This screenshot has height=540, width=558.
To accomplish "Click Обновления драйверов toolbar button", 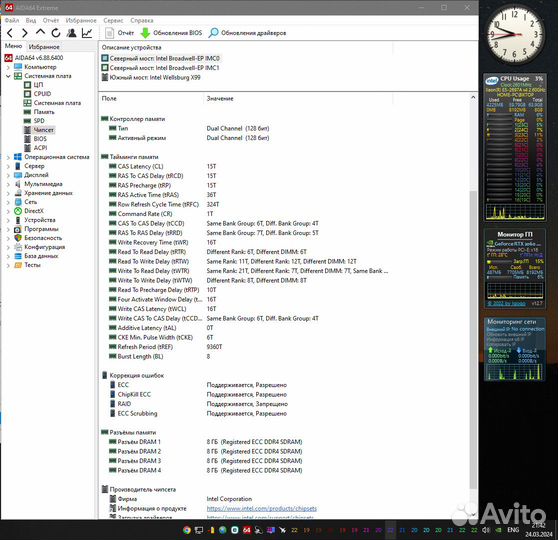I will (x=247, y=33).
